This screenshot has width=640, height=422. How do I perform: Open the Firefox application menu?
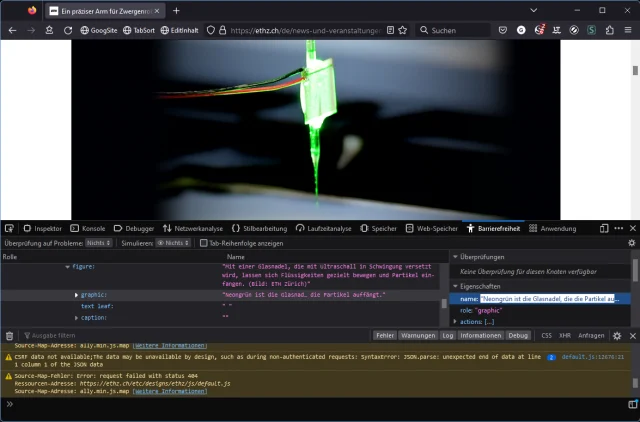[x=627, y=31]
